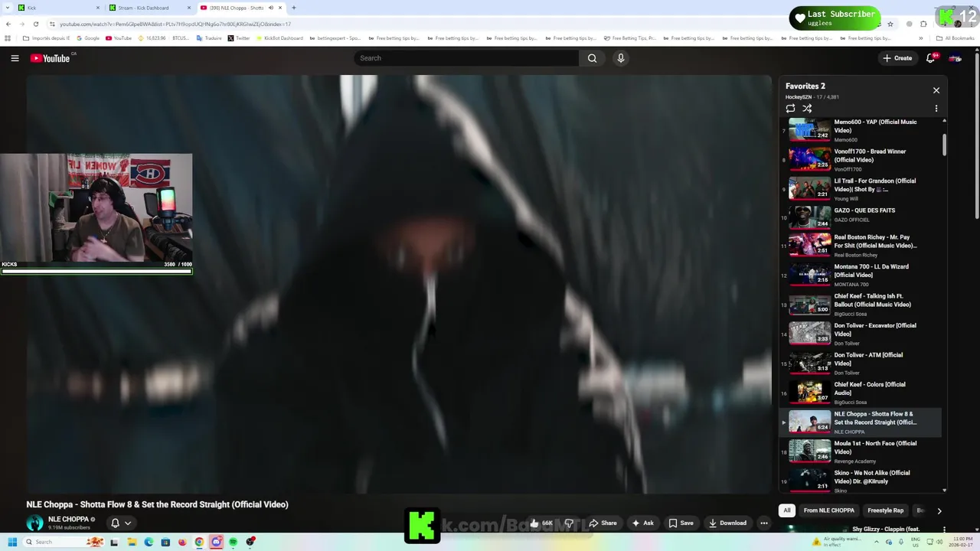The image size is (980, 551).
Task: Go to the YouTube home logo
Action: pyautogui.click(x=51, y=58)
